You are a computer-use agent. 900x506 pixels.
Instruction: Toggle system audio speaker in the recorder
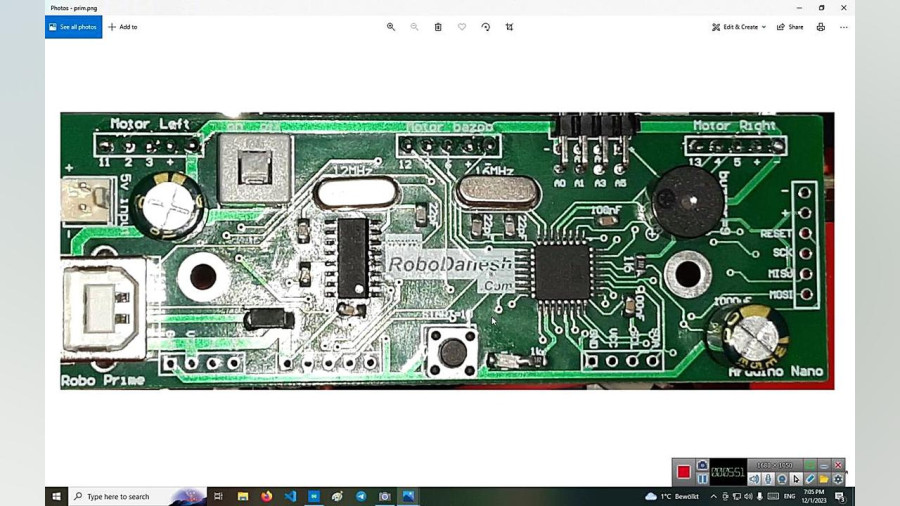pyautogui.click(x=754, y=478)
